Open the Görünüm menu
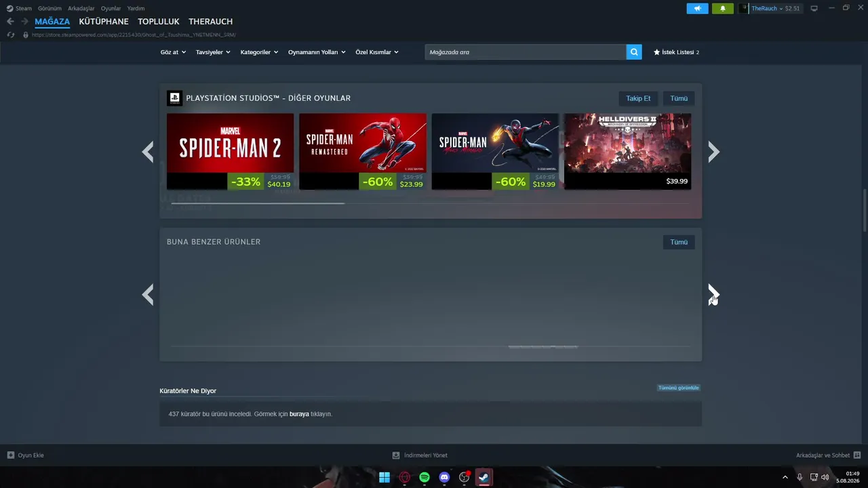Image resolution: width=868 pixels, height=488 pixels. (50, 8)
